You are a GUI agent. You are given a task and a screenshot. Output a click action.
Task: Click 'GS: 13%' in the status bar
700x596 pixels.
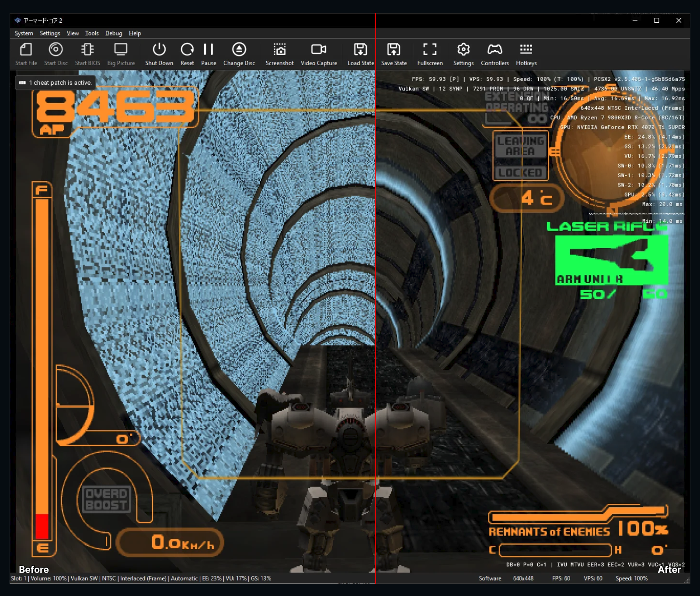[261, 579]
